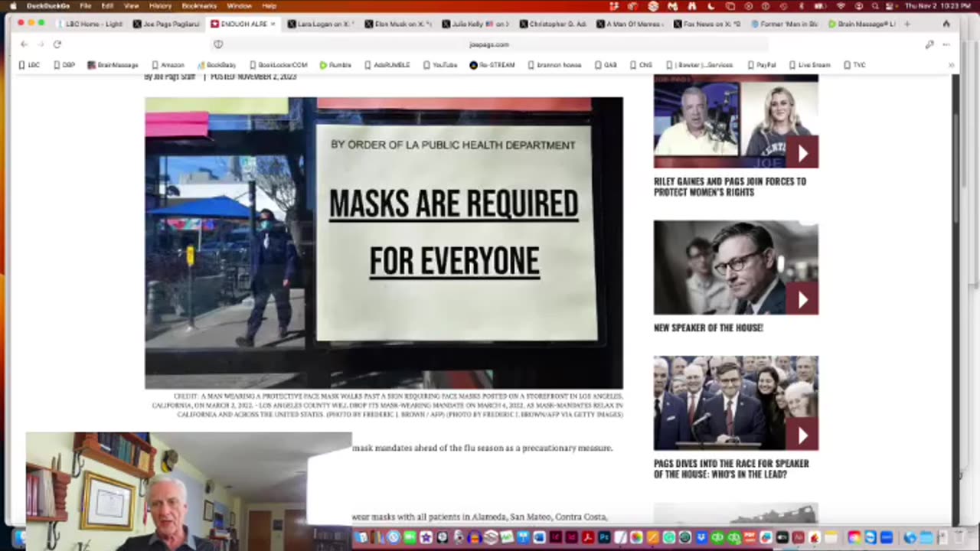Viewport: 980px width, 551px height.
Task: Open the Rumble bookmark
Action: (335, 65)
